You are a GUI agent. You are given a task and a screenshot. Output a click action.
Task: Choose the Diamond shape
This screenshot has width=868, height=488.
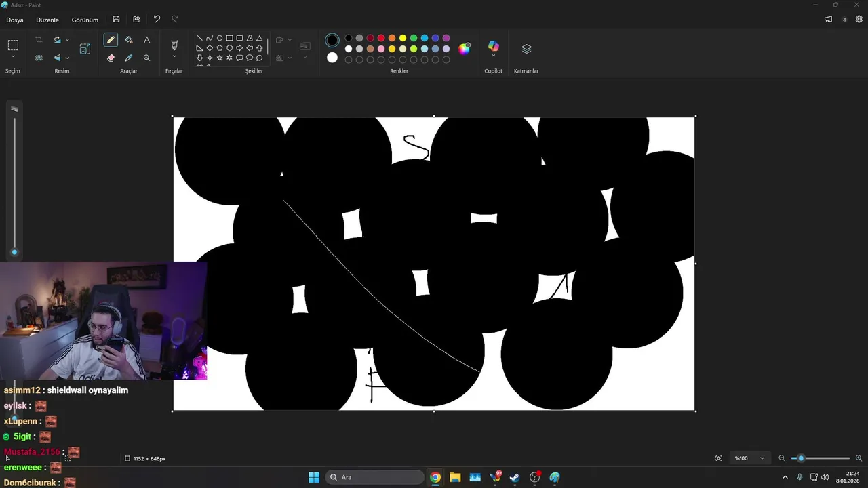(210, 48)
